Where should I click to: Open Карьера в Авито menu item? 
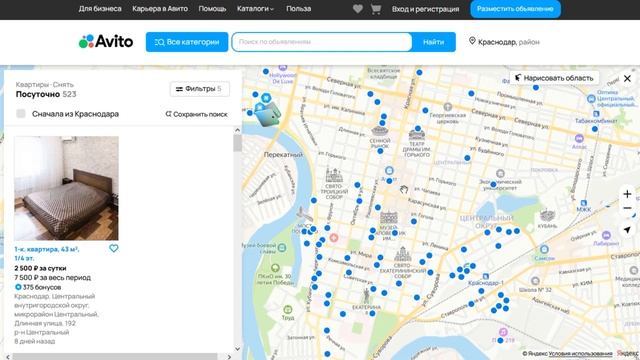[x=160, y=9]
